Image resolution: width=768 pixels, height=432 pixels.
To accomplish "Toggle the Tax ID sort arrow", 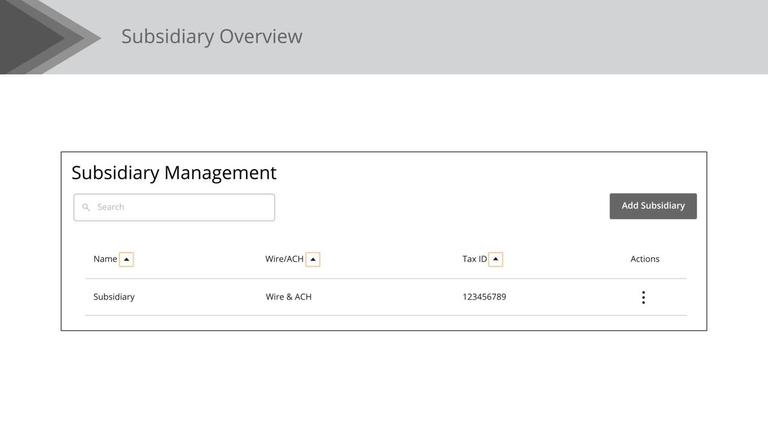I will pos(496,259).
